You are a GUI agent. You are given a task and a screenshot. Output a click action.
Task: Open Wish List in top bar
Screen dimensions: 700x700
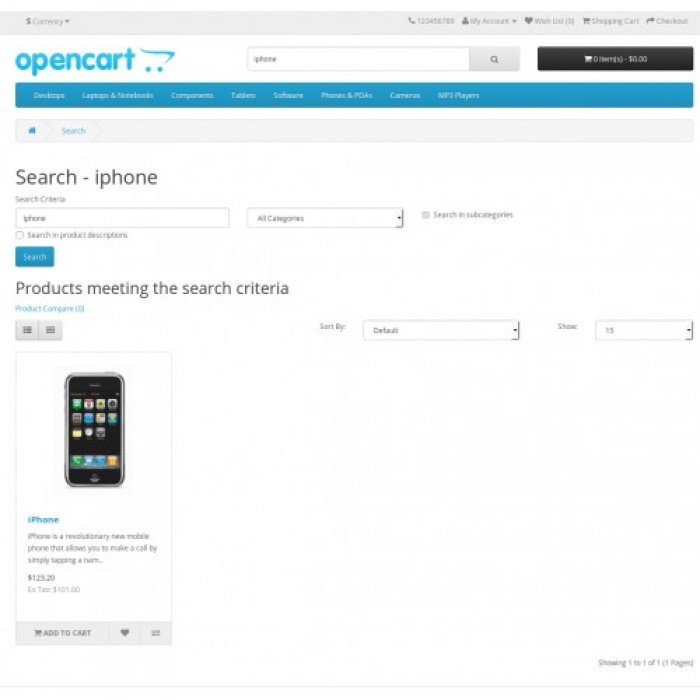click(550, 21)
